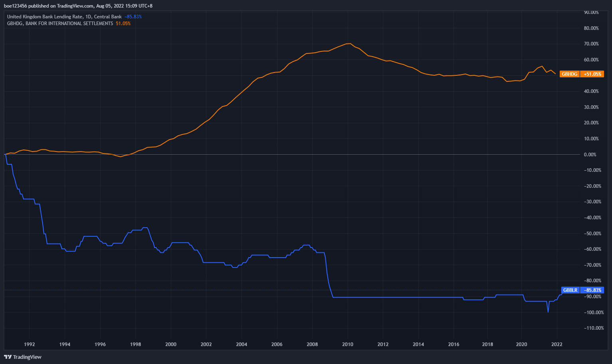Click the 0.00% price scale label
This screenshot has height=364, width=612.
tap(590, 155)
